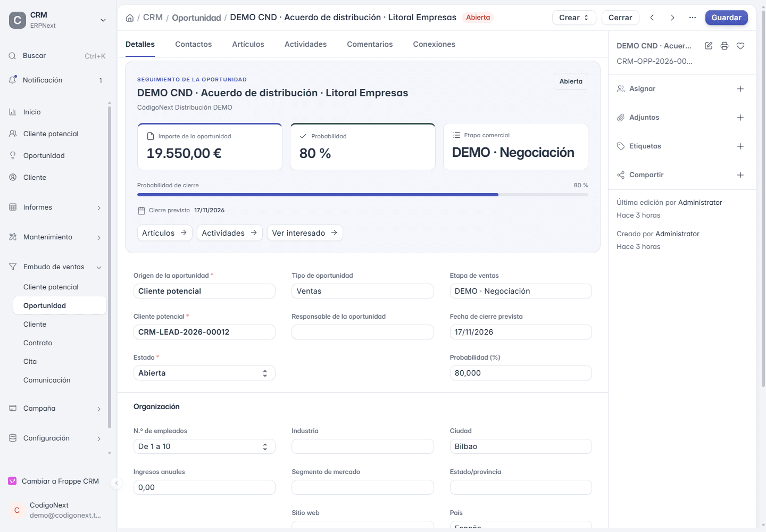The width and height of the screenshot is (766, 532).
Task: Open the edit icon beside the document title
Action: 709,46
